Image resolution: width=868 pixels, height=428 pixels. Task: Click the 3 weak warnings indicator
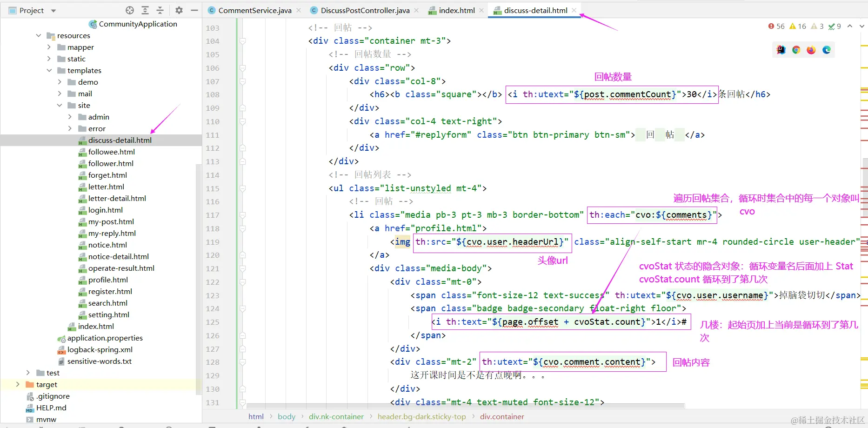817,27
